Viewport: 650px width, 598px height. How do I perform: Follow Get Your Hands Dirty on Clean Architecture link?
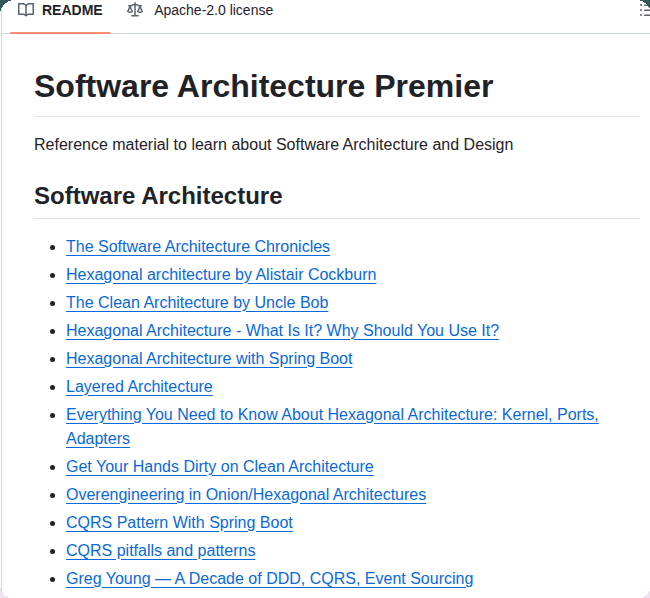220,467
